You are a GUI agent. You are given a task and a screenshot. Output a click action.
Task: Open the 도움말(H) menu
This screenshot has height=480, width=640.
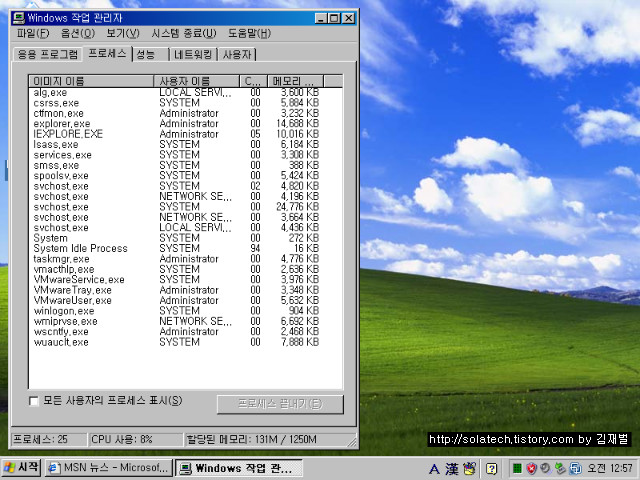(x=249, y=33)
